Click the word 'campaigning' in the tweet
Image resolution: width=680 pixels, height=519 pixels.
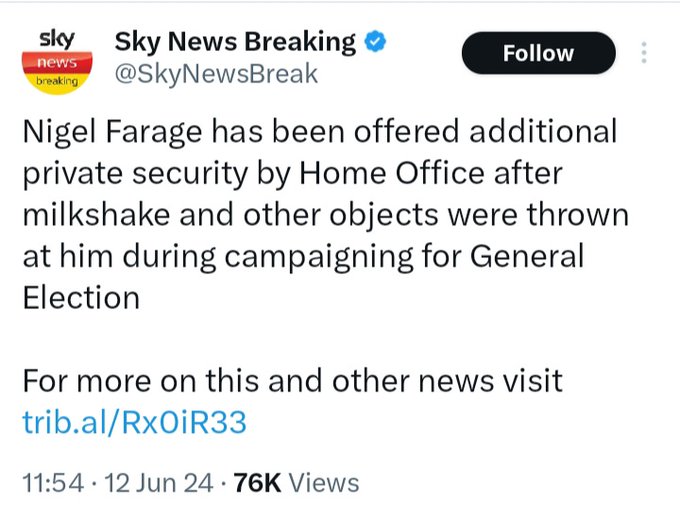[x=319, y=258]
